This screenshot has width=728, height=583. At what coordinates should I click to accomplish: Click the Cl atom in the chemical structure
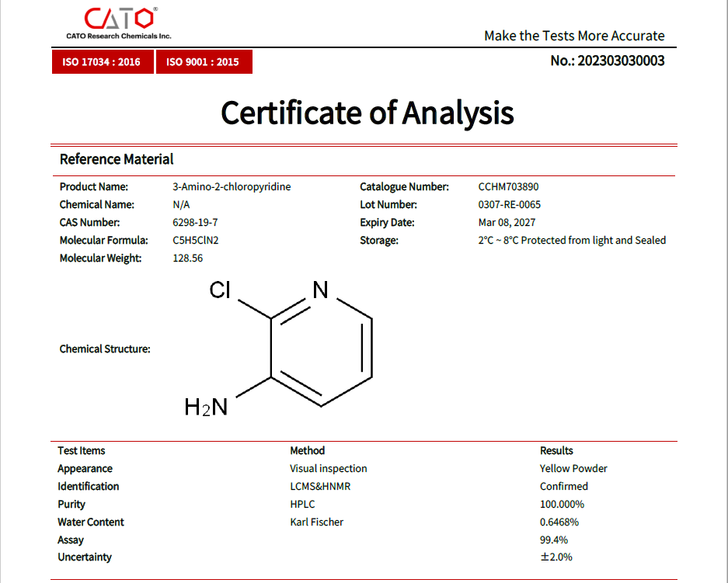[221, 290]
